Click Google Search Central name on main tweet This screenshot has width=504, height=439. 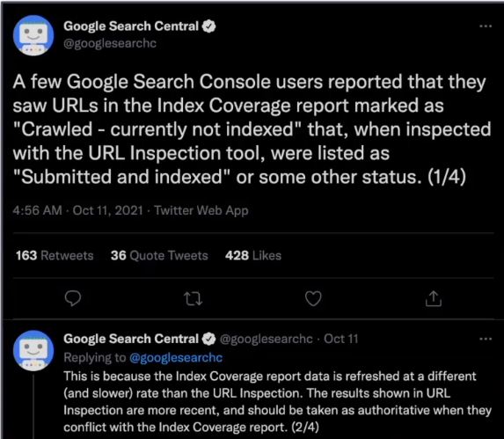point(131,26)
